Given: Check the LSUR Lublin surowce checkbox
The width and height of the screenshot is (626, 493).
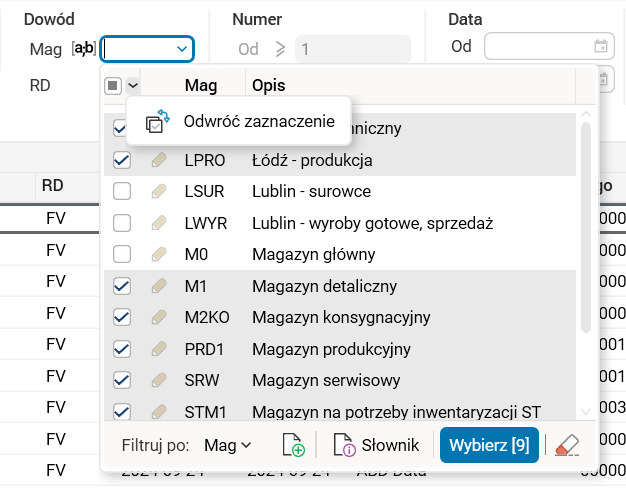Looking at the screenshot, I should tap(122, 191).
